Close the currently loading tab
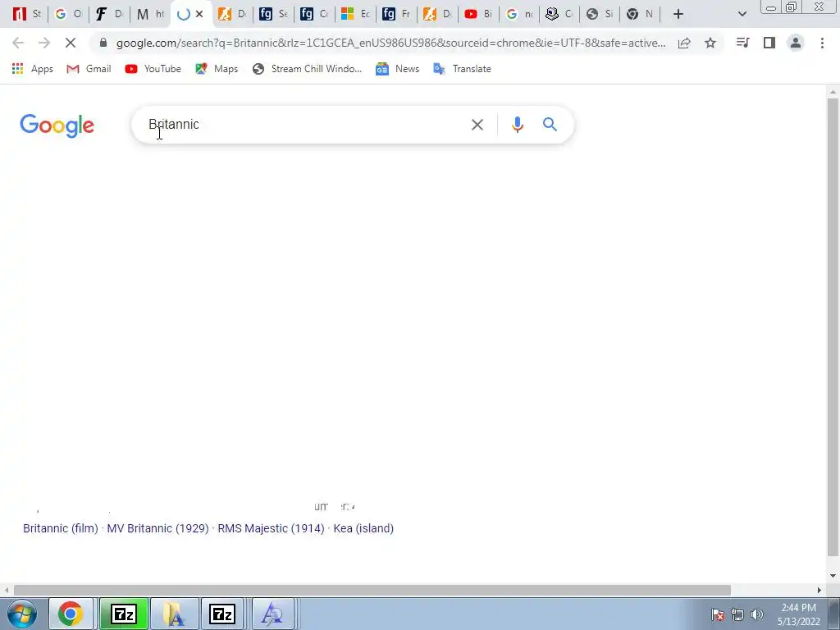This screenshot has width=840, height=630. click(x=199, y=14)
